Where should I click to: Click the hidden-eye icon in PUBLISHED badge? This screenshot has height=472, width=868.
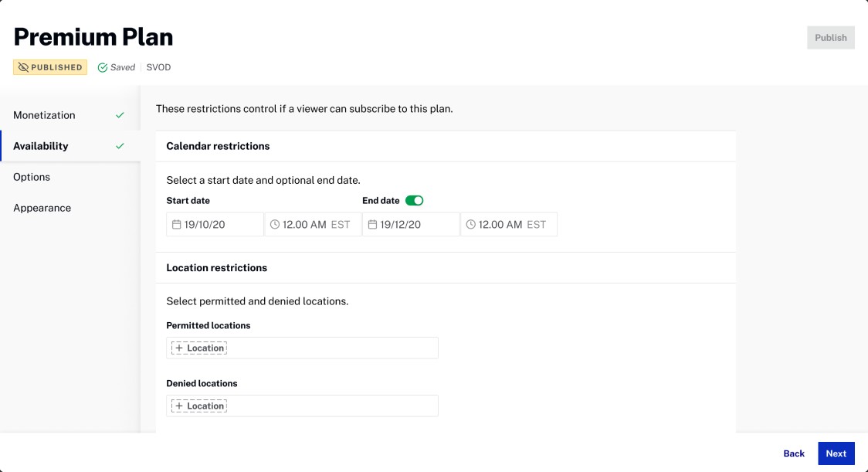[23, 67]
